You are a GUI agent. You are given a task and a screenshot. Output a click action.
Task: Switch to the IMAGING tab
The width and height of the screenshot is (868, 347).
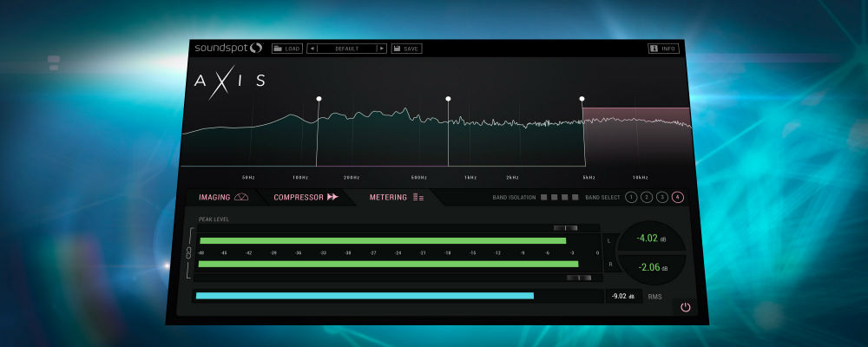223,197
